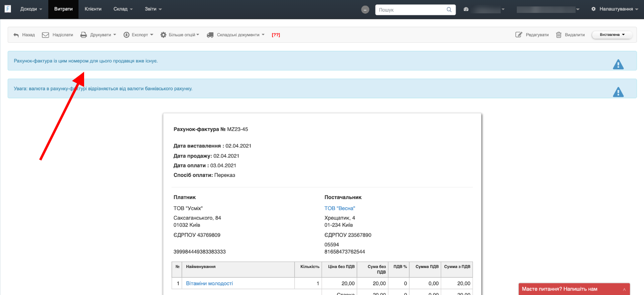Viewport: 644px width, 295px height.
Task: Open the Звіти menu
Action: coord(153,9)
